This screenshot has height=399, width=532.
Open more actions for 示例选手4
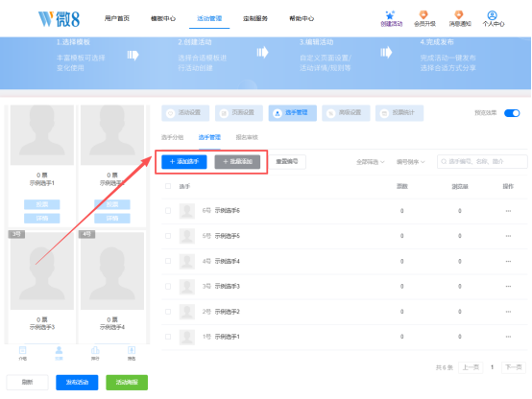[508, 262]
